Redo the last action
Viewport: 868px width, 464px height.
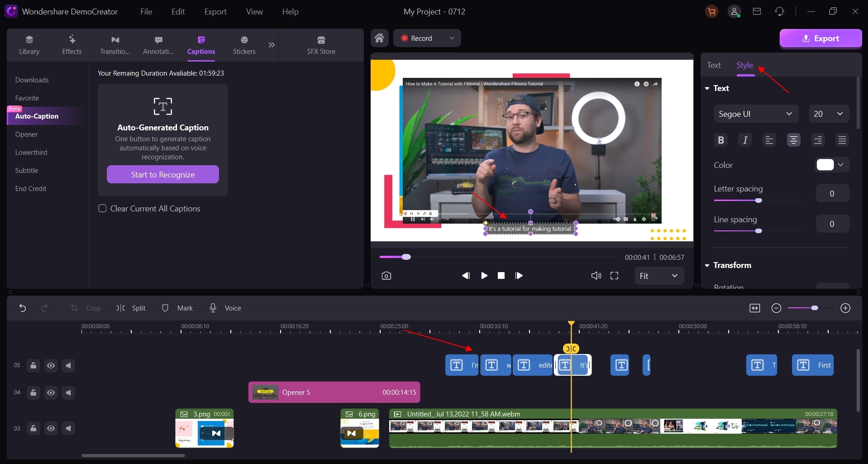44,308
